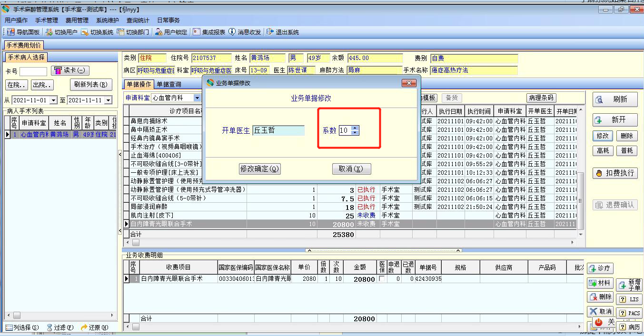The height and width of the screenshot is (336, 644).
Task: Click 修改确定 confirm in dialog
Action: [x=259, y=169]
